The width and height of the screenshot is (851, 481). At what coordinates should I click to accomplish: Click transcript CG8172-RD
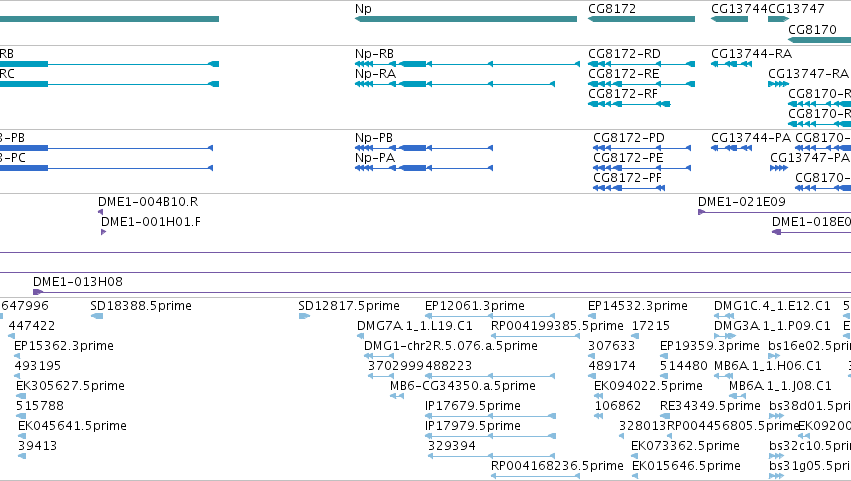click(624, 54)
